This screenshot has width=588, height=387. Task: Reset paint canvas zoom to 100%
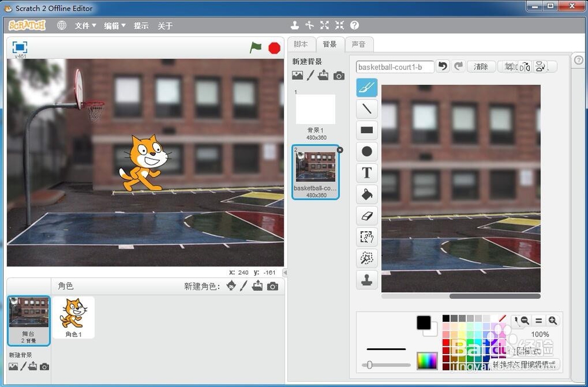point(539,321)
